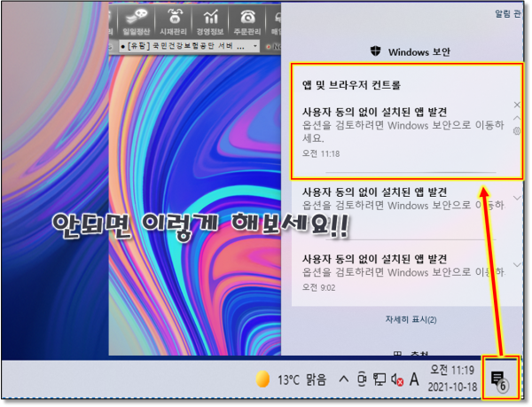Collapse the first notification with up chevron
This screenshot has width=532, height=407.
517,118
